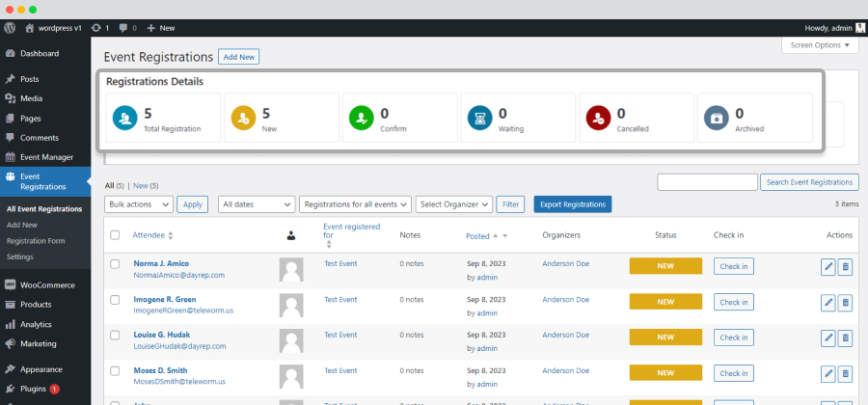Click the Filter button
This screenshot has width=868, height=405.
click(x=510, y=204)
